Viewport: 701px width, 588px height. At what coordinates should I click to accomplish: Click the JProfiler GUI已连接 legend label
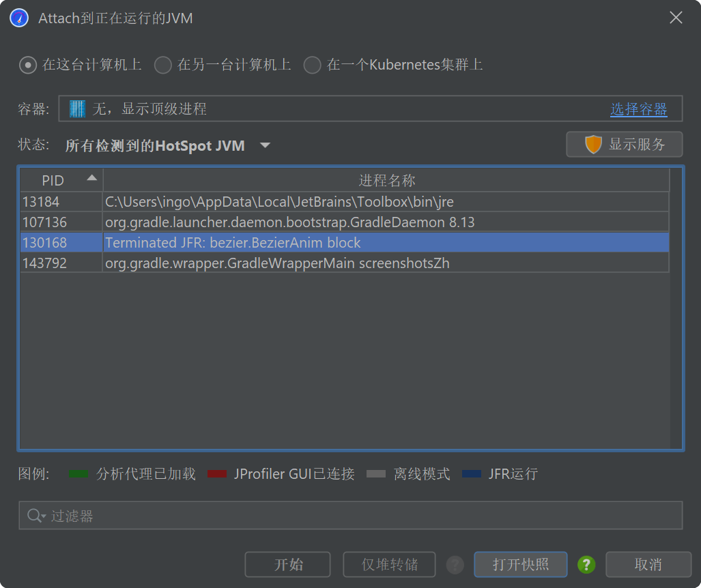pos(294,474)
